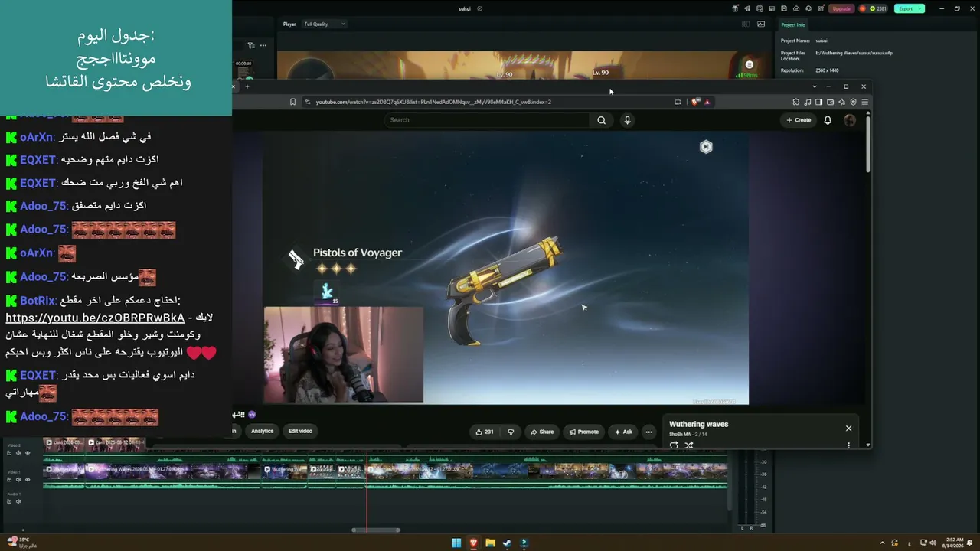Select the first cam clip on the top track
Screen dimensions: 980x551
click(x=64, y=443)
